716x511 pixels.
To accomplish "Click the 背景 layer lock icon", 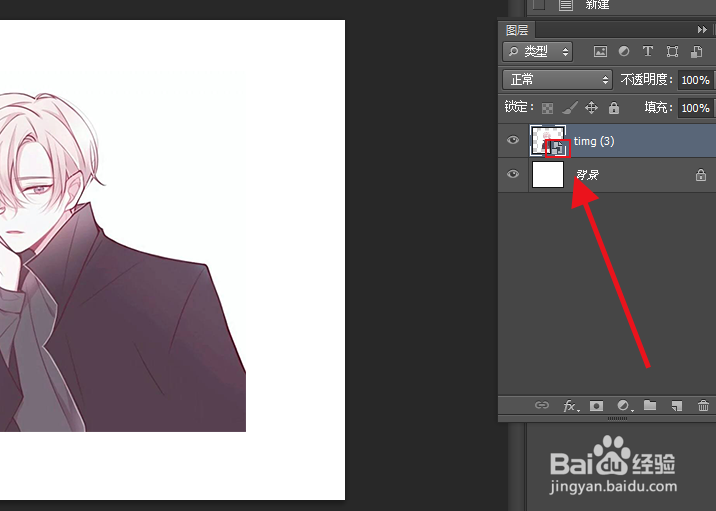I will coord(701,174).
